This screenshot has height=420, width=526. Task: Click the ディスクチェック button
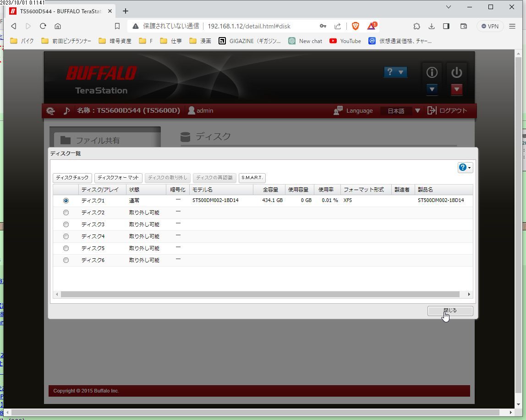[72, 178]
